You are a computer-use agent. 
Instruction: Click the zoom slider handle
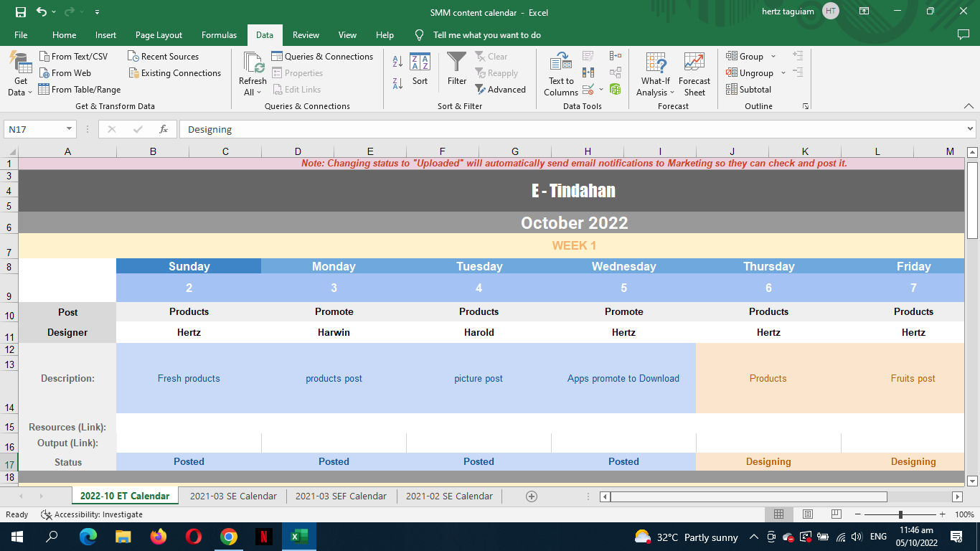[x=900, y=514]
